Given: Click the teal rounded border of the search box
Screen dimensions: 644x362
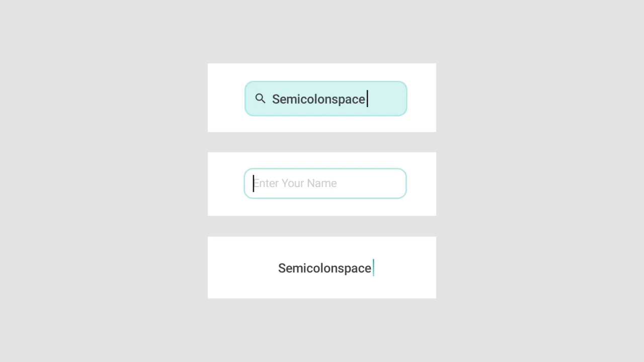Looking at the screenshot, I should (x=326, y=82).
